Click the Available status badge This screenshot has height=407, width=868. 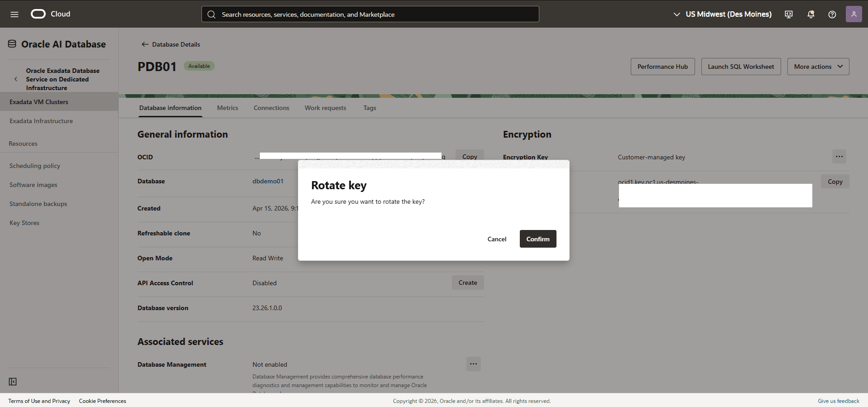point(199,66)
